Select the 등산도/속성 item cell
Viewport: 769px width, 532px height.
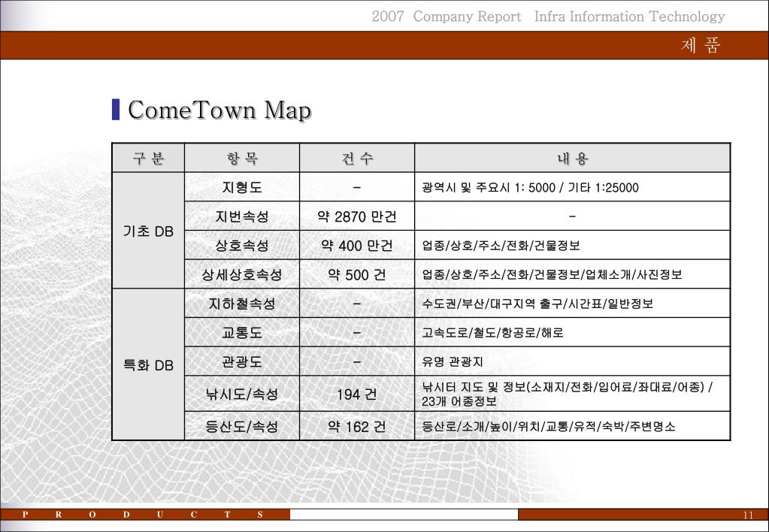point(242,426)
